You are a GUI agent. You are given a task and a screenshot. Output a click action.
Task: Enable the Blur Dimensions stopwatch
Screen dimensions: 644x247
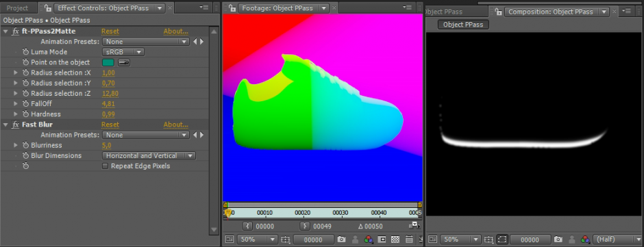(26, 156)
